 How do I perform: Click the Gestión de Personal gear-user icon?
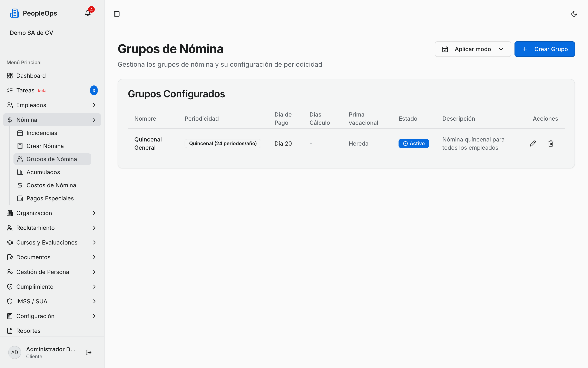coord(10,272)
